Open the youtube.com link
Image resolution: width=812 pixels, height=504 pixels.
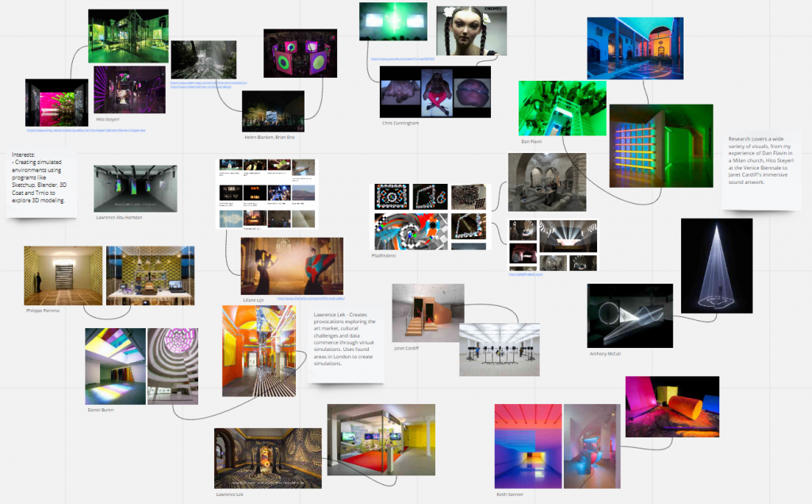[x=402, y=59]
